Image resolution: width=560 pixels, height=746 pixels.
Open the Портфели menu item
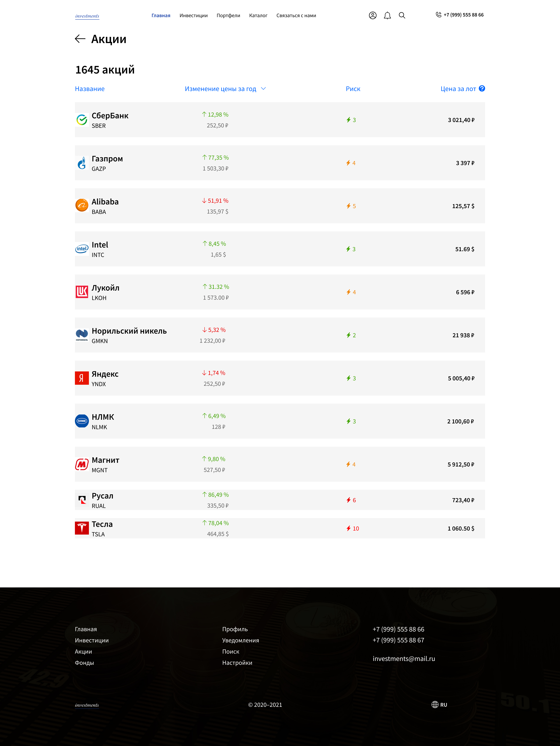click(x=228, y=16)
